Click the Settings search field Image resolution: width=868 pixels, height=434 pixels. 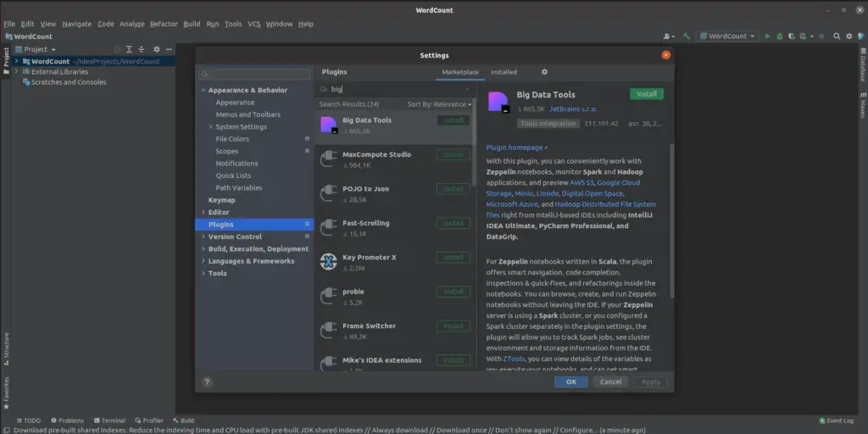(254, 75)
